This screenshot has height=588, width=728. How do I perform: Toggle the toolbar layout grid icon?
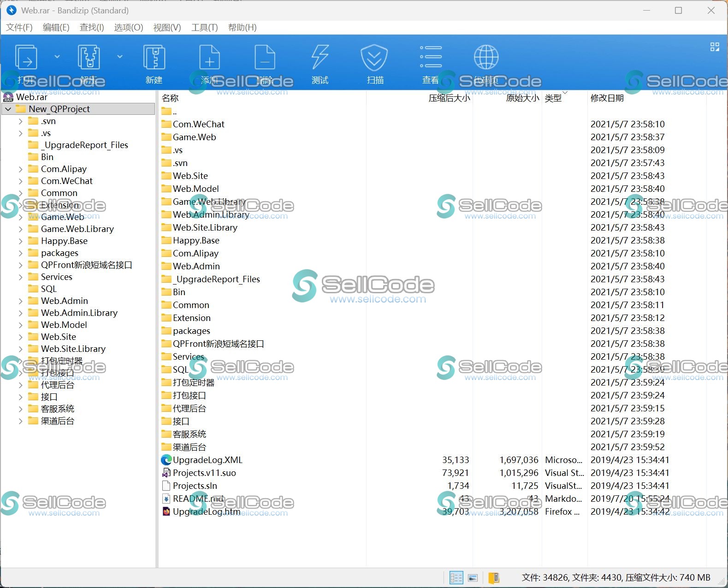point(715,47)
